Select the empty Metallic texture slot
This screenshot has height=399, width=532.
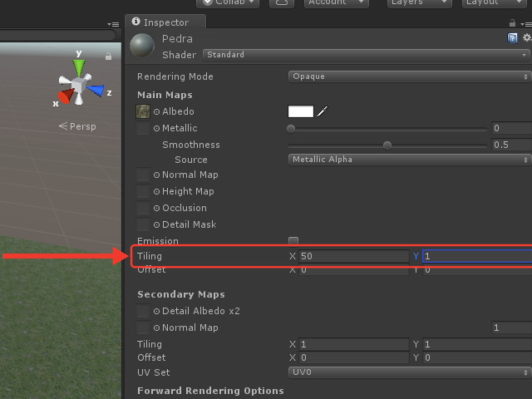point(143,128)
